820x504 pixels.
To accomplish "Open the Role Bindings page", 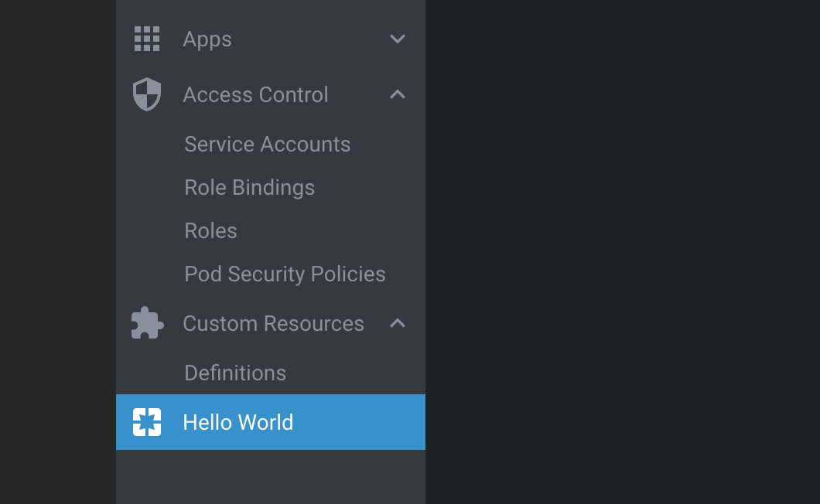I will point(249,187).
